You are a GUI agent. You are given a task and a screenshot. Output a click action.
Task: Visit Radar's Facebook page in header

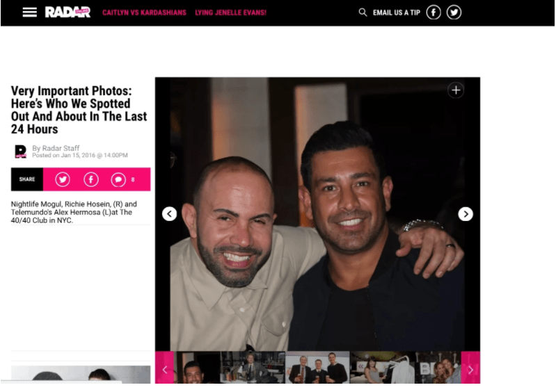pos(434,13)
